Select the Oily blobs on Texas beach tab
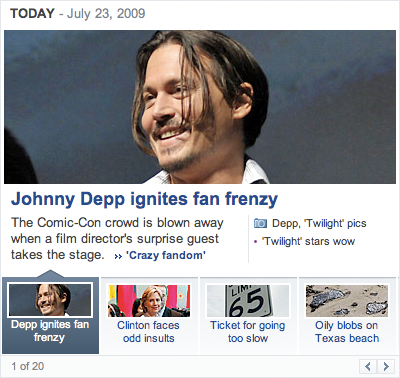Image resolution: width=400 pixels, height=378 pixels. (x=347, y=315)
